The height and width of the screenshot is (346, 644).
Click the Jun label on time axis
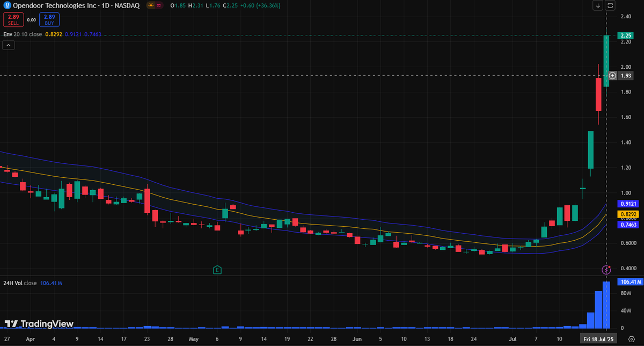pos(356,340)
